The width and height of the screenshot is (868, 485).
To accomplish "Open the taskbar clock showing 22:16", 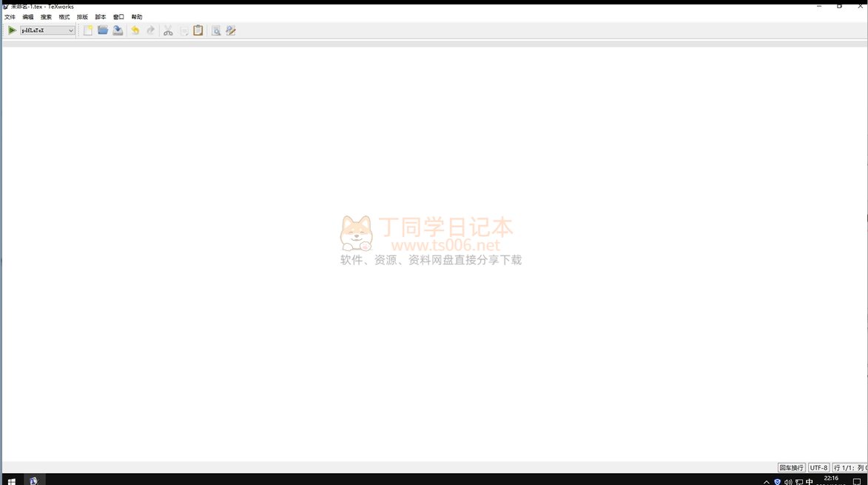I will [x=831, y=480].
